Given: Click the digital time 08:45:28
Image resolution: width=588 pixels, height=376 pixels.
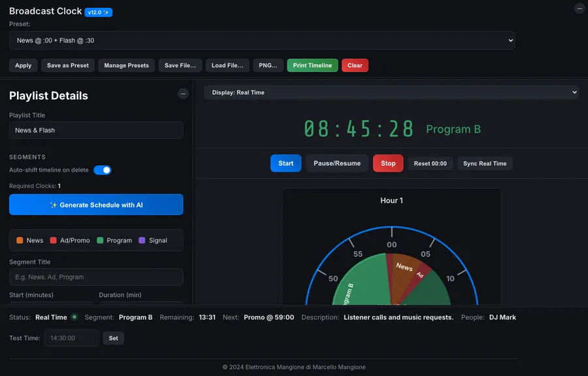Looking at the screenshot, I should click(359, 129).
